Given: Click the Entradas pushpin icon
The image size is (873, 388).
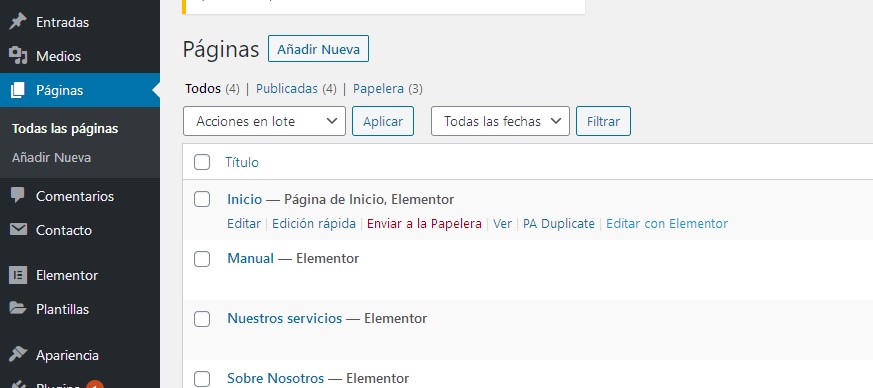Looking at the screenshot, I should [x=18, y=22].
